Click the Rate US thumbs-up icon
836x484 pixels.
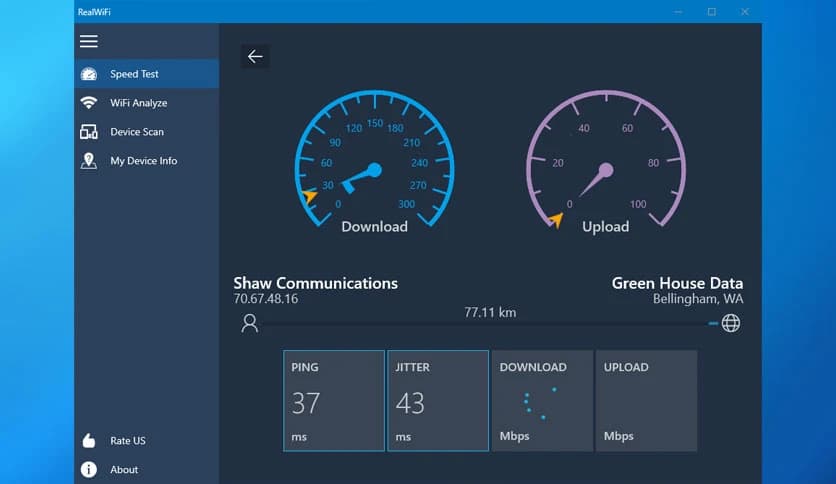point(89,440)
